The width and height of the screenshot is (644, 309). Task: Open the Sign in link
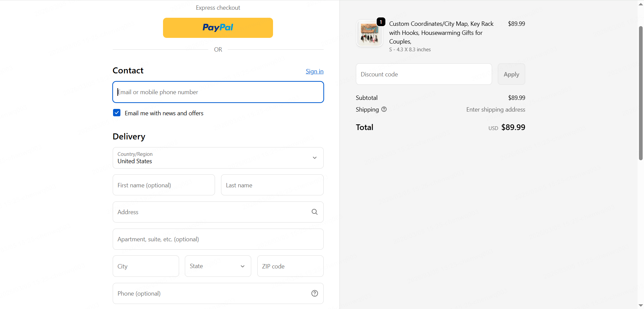tap(314, 71)
